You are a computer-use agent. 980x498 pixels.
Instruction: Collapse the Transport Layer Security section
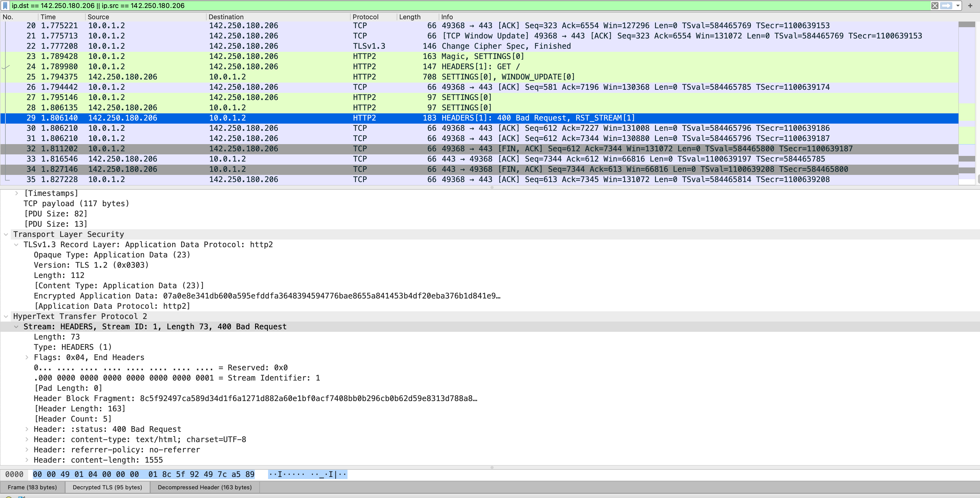pos(6,234)
